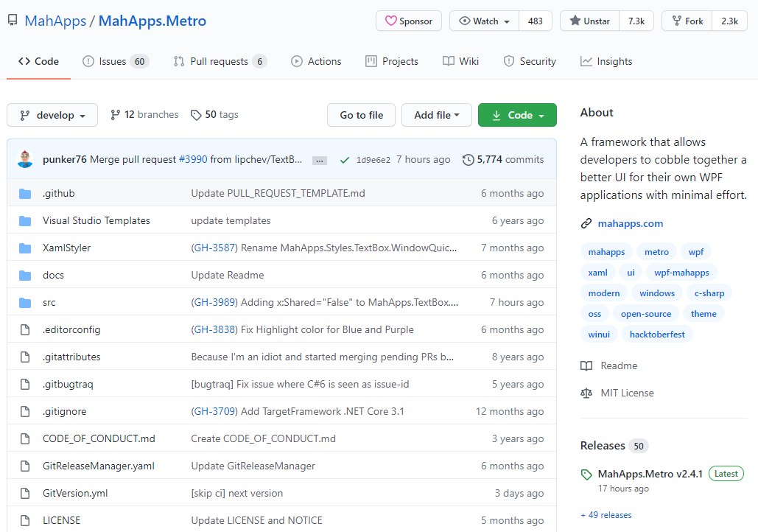Open the docs folder
Image resolution: width=758 pixels, height=532 pixels.
pyautogui.click(x=53, y=275)
